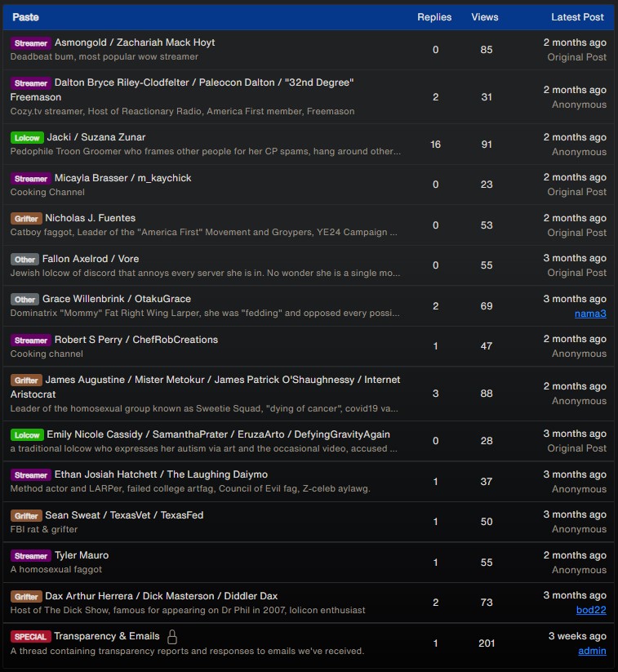
Task: Click the Other badge on the Fallon Axelrod row
Action: (24, 260)
